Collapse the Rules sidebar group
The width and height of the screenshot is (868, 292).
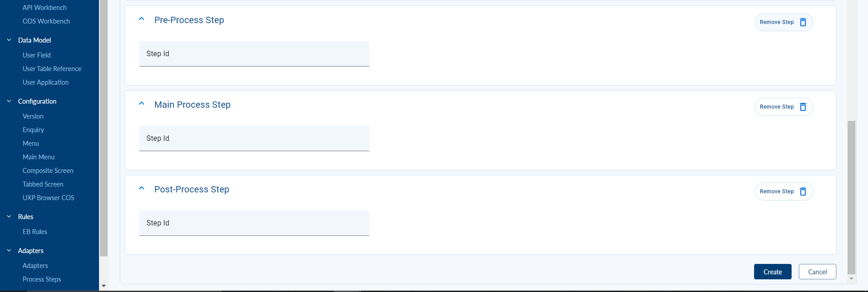click(x=9, y=217)
